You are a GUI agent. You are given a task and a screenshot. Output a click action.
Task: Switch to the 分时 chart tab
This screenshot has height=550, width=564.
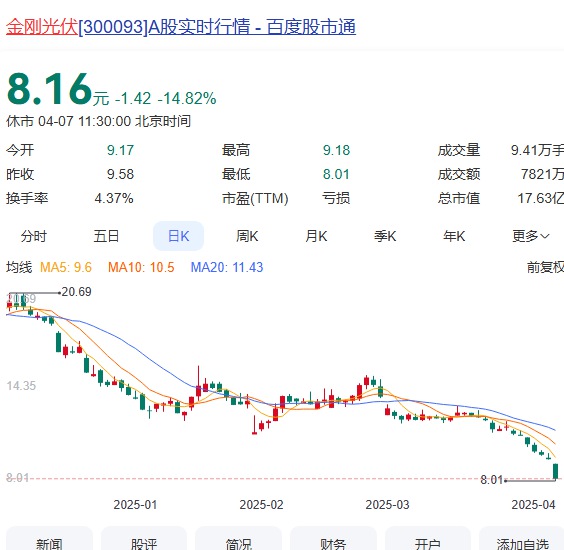(34, 236)
